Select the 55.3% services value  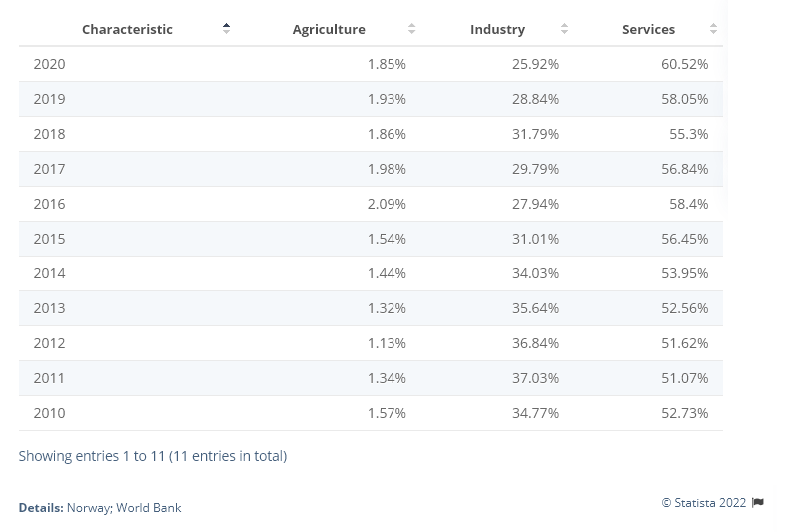[689, 134]
